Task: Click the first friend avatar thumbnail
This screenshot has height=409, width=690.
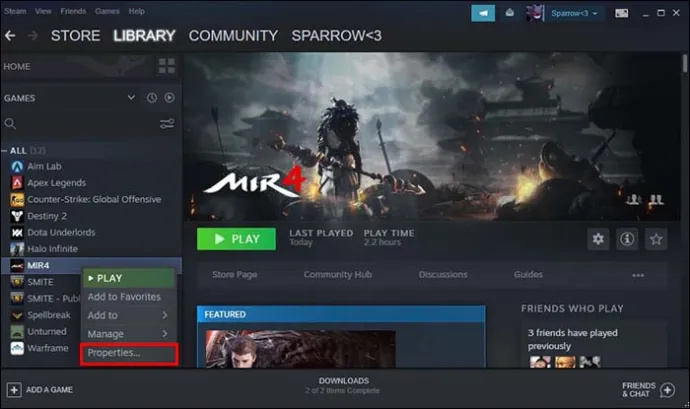Action: 540,362
